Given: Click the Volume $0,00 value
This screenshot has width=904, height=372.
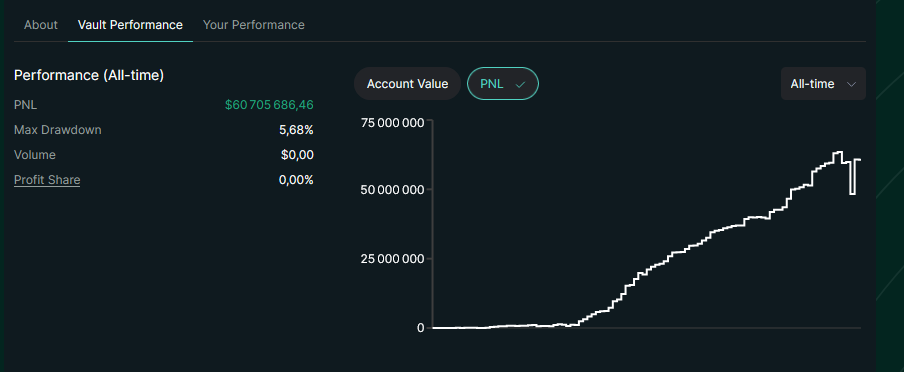Looking at the screenshot, I should click(x=297, y=155).
